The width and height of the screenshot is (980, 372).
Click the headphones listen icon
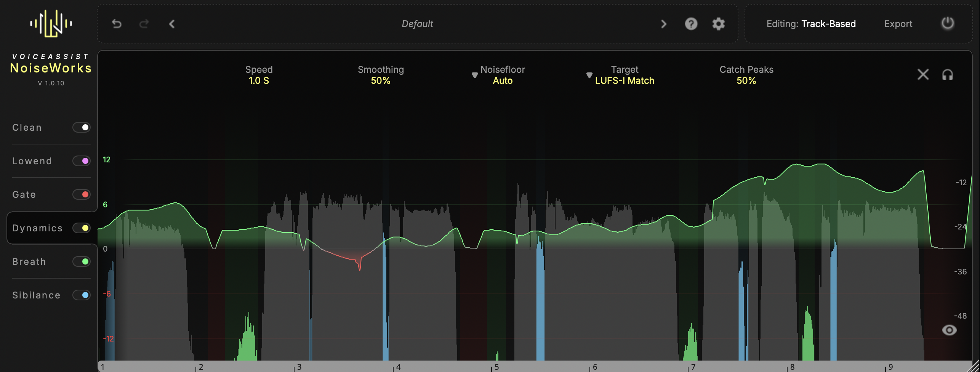click(948, 75)
